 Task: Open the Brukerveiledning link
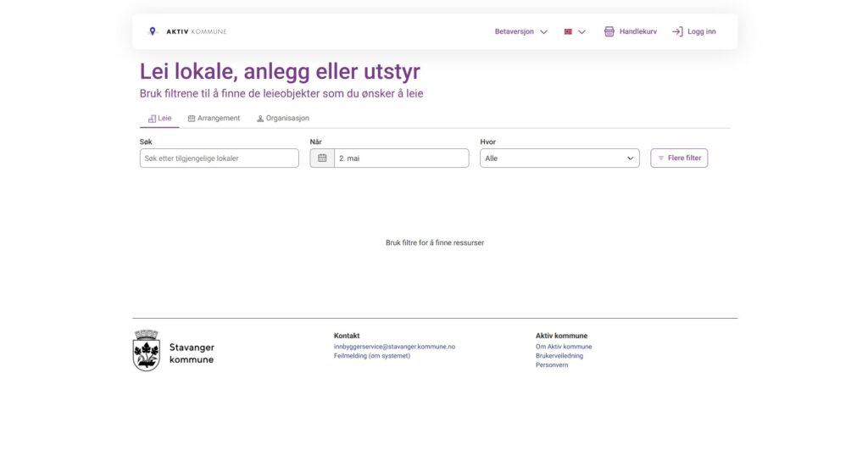click(559, 356)
